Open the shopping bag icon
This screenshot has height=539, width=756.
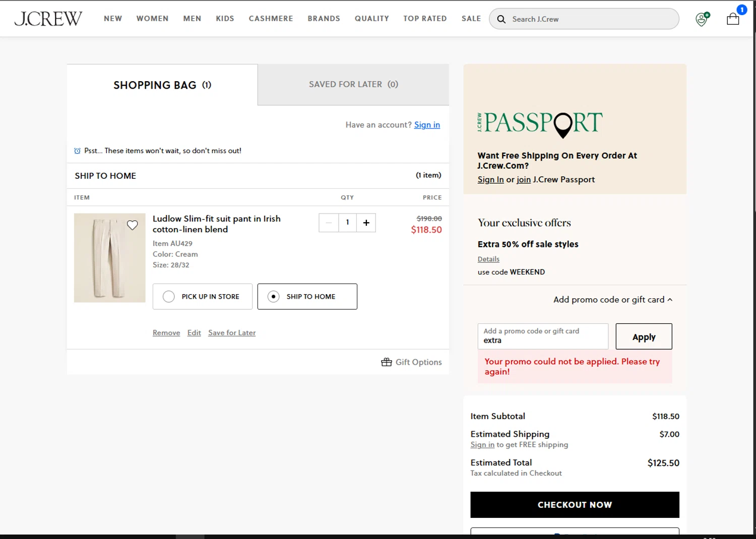pos(733,19)
